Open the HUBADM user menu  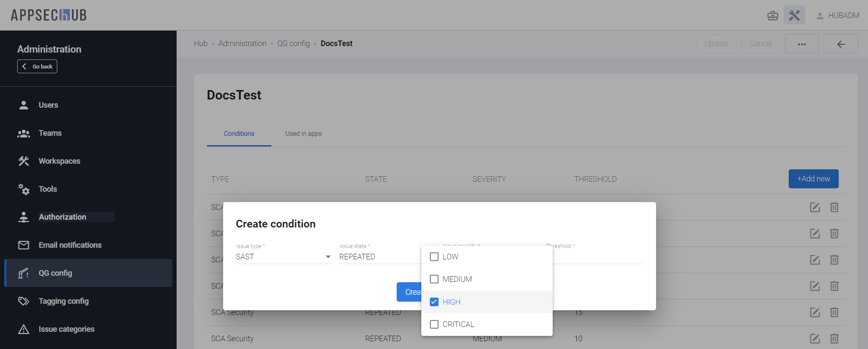point(837,16)
